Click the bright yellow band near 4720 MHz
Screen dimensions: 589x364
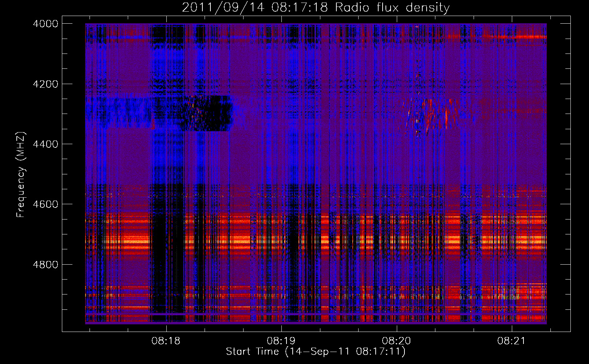316,241
